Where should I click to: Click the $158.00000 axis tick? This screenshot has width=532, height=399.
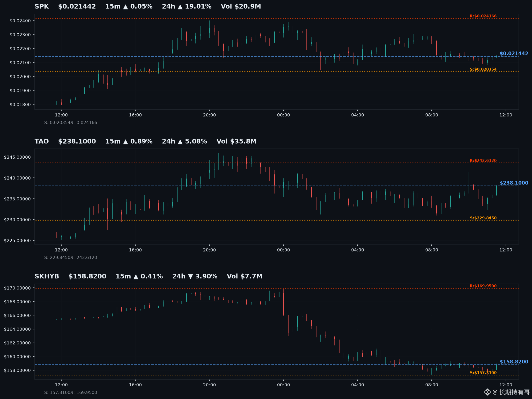click(x=17, y=370)
